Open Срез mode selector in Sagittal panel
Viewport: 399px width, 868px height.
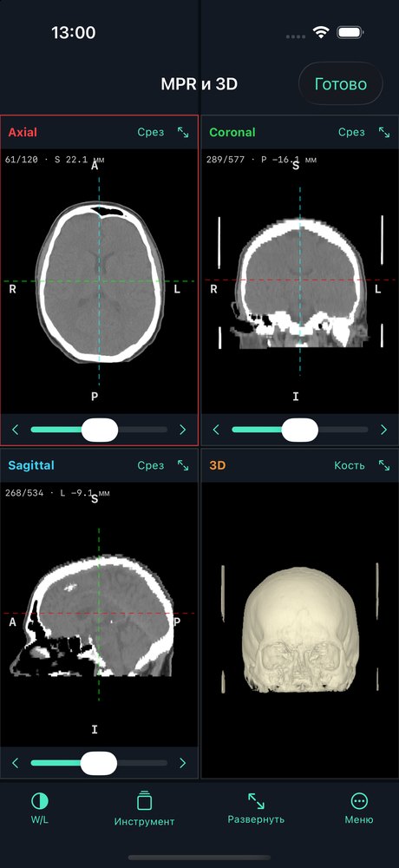tap(151, 465)
